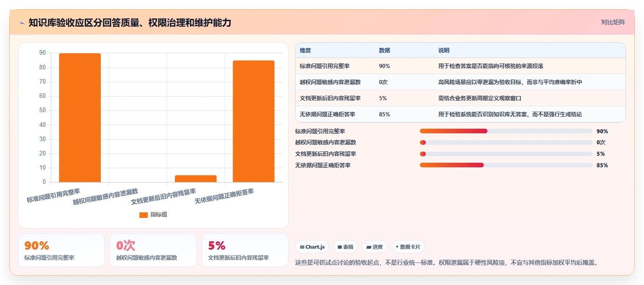Viewport: 644px width, 285px height.
Task: Click the 进度 tag
Action: tap(375, 247)
